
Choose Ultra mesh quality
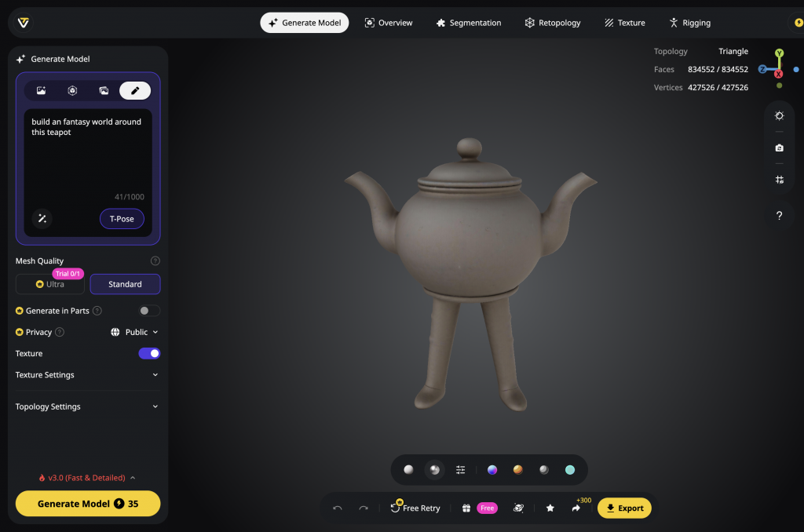(51, 284)
